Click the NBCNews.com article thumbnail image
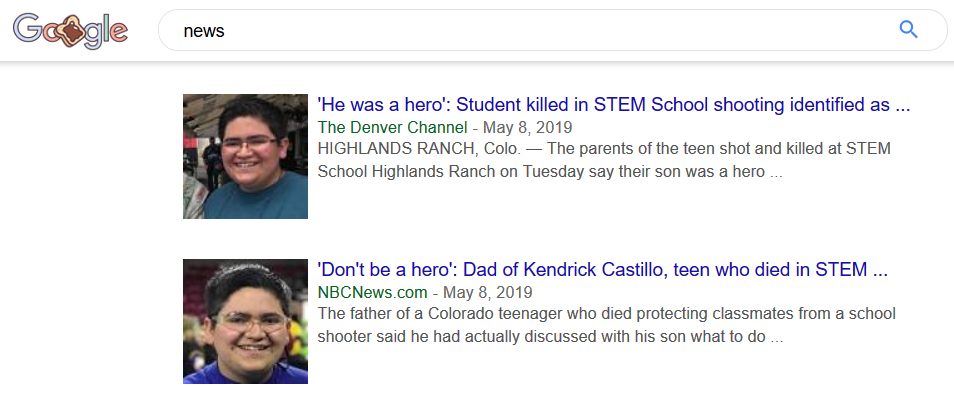Image resolution: width=954 pixels, height=406 pixels. 245,321
